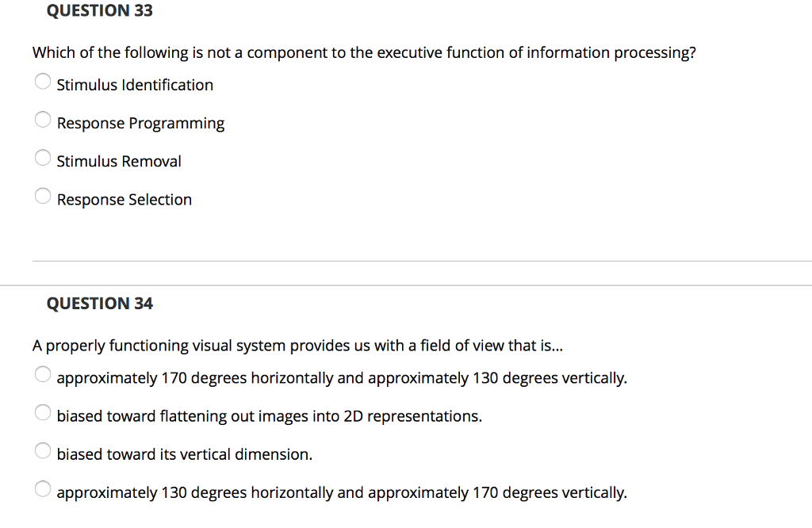This screenshot has width=812, height=528.
Task: Choose the flattening into 2D representations option
Action: click(x=43, y=412)
